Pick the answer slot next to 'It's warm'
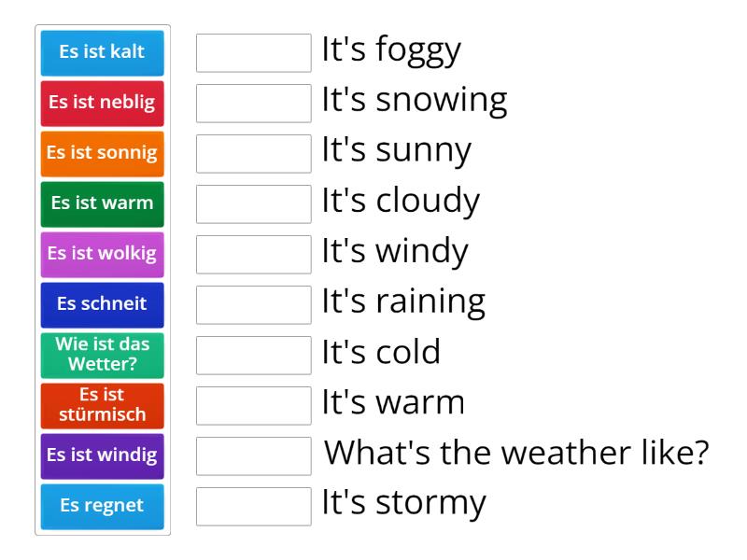The height and width of the screenshot is (560, 747). [x=254, y=406]
